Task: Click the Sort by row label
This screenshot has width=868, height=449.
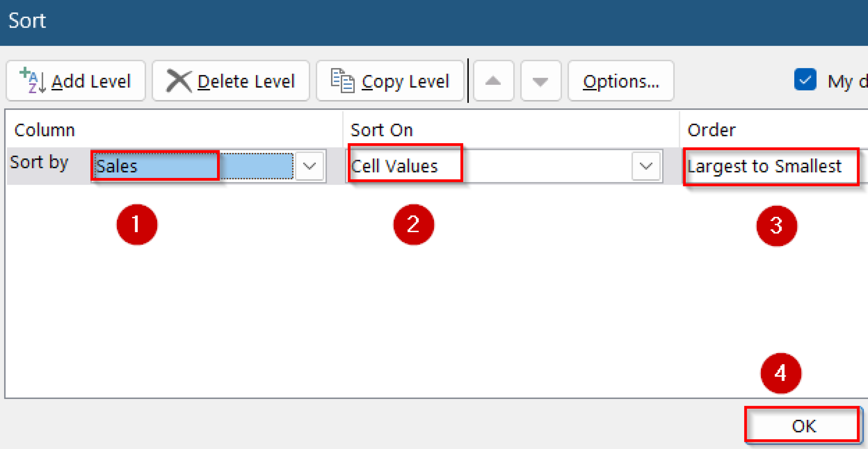Action: (x=39, y=162)
